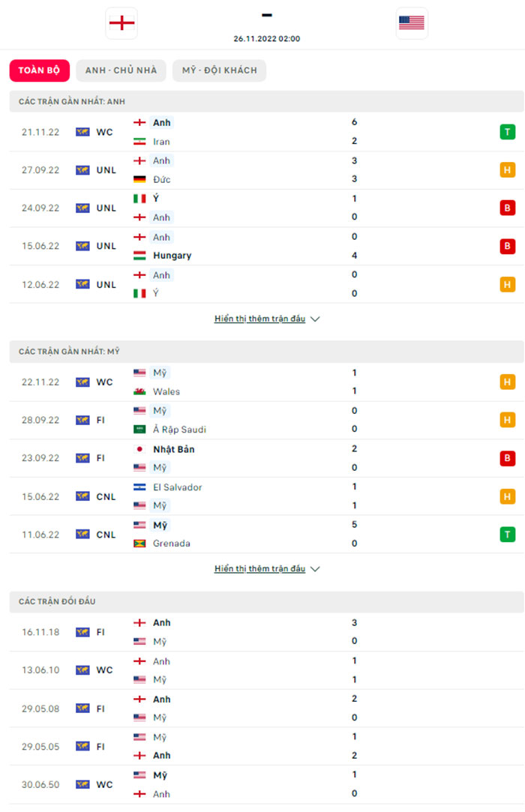Open the Hungary team link
The image size is (525, 812).
tap(172, 256)
